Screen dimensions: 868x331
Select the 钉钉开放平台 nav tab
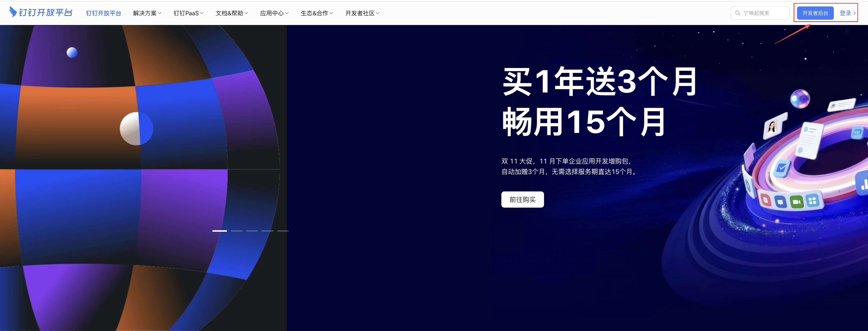(103, 13)
